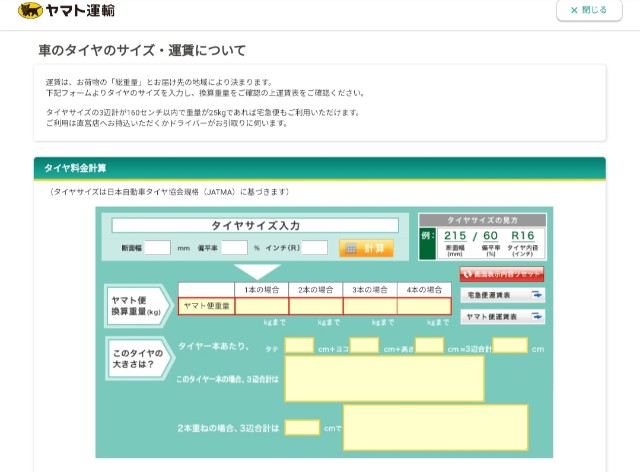
Task: Click the インチ(R) input field
Action: (x=314, y=247)
